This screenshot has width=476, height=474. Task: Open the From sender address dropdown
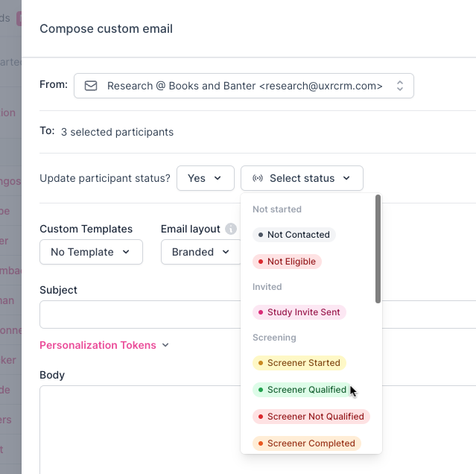click(244, 86)
